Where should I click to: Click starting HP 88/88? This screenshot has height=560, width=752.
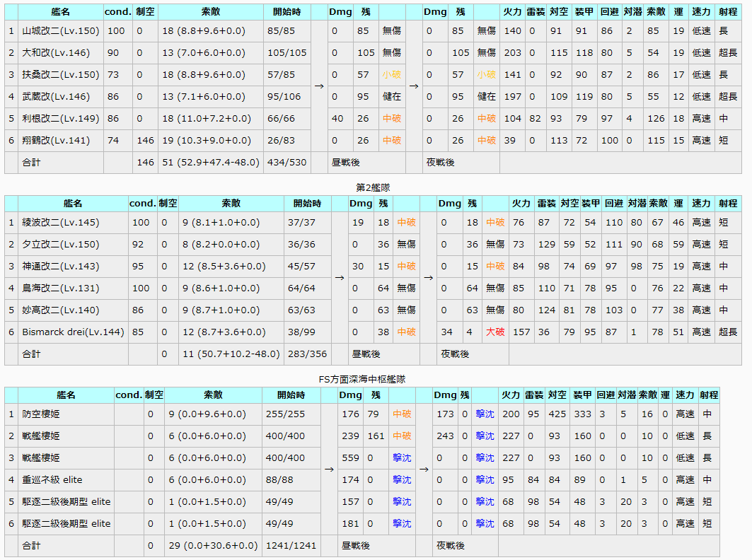[x=279, y=480]
